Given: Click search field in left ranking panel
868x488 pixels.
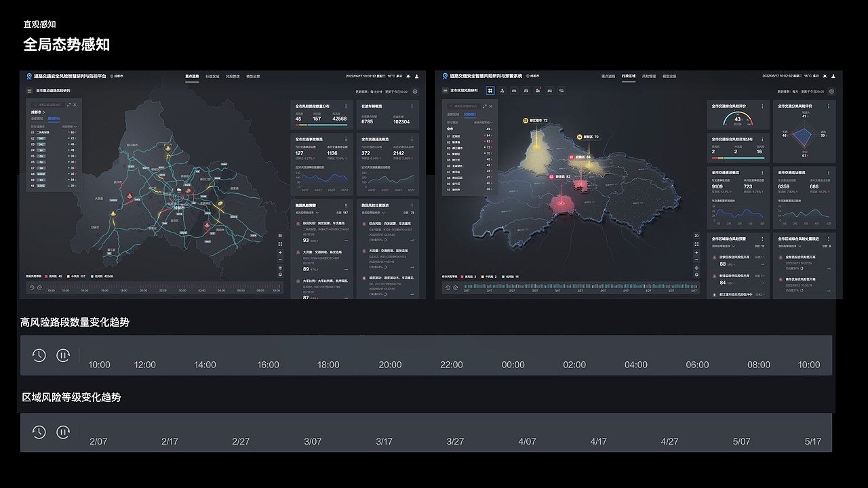Looking at the screenshot, I should (48, 104).
